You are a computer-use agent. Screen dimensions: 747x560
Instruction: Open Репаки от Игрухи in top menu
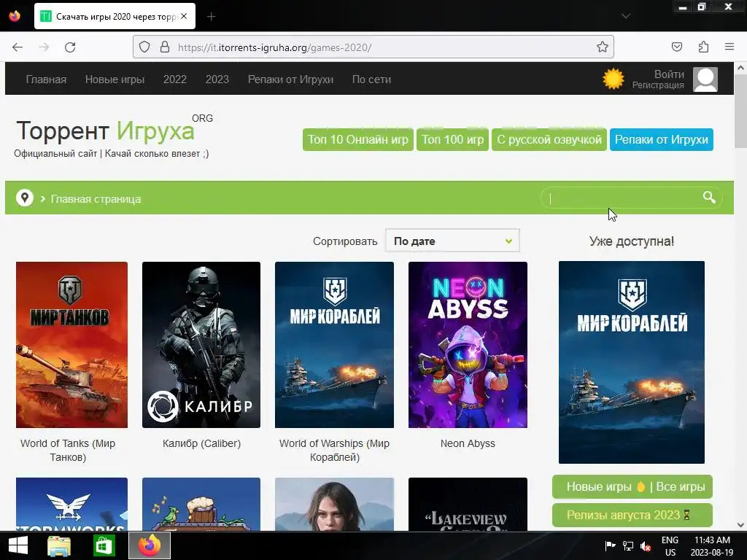coord(290,79)
